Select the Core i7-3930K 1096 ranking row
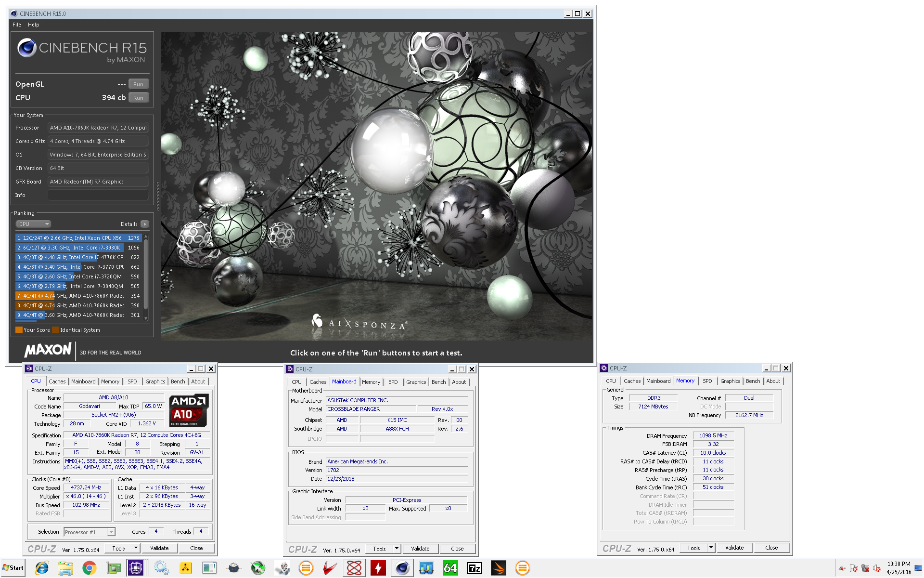The height and width of the screenshot is (578, 924). tap(78, 248)
